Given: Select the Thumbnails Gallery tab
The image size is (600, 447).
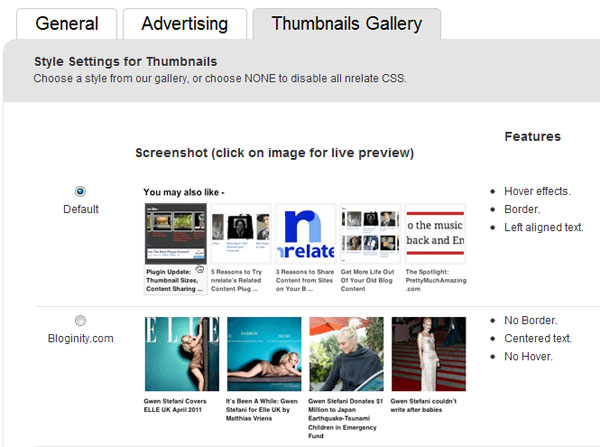Looking at the screenshot, I should pyautogui.click(x=347, y=24).
